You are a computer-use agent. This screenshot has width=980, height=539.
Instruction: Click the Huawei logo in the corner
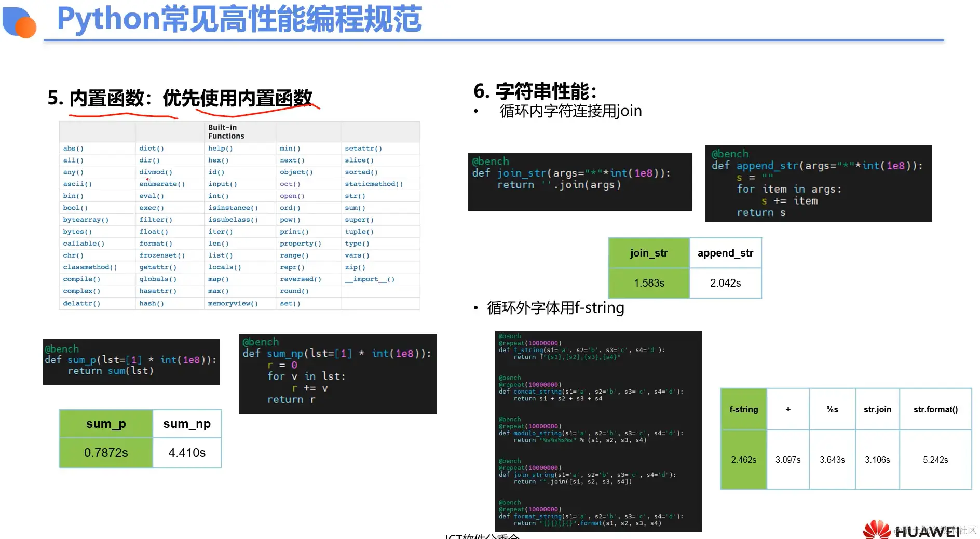point(911,530)
